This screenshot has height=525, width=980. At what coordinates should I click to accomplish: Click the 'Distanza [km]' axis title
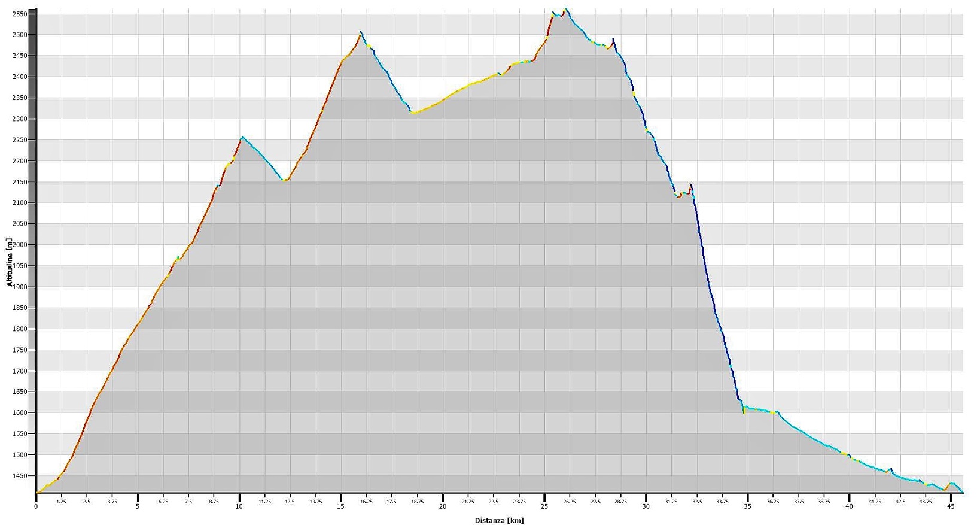(x=499, y=520)
